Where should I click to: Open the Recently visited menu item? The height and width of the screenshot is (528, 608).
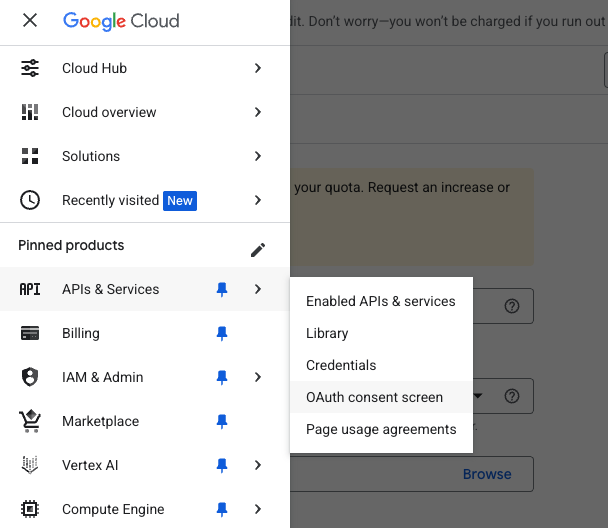point(145,200)
